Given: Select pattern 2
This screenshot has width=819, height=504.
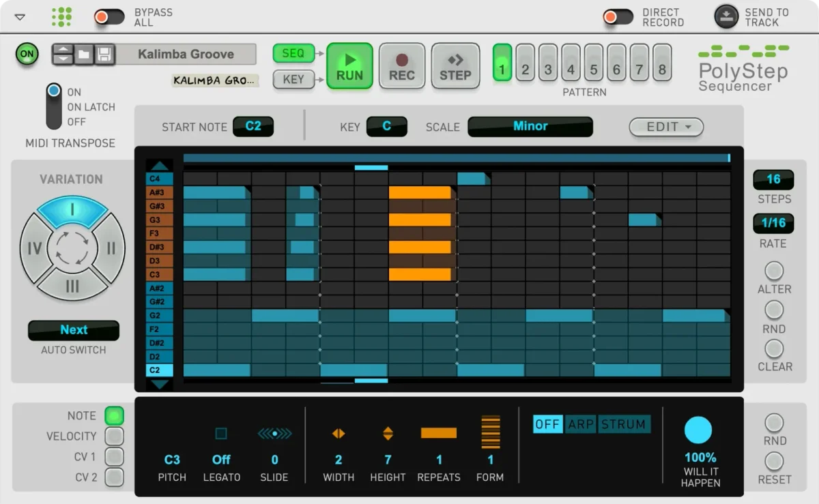Looking at the screenshot, I should 525,62.
